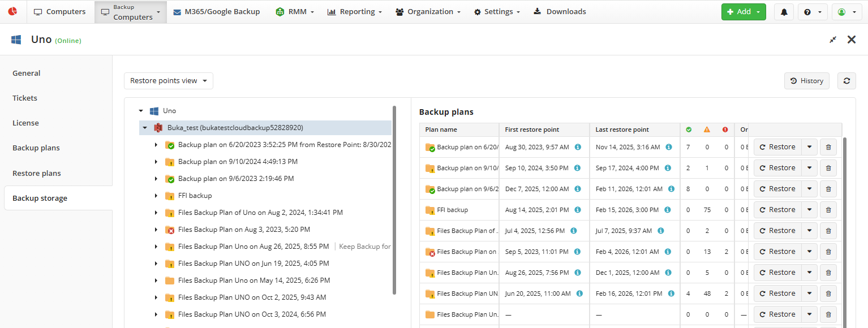The height and width of the screenshot is (328, 868).
Task: Open Restore options arrow for FFI backup row
Action: tap(809, 210)
